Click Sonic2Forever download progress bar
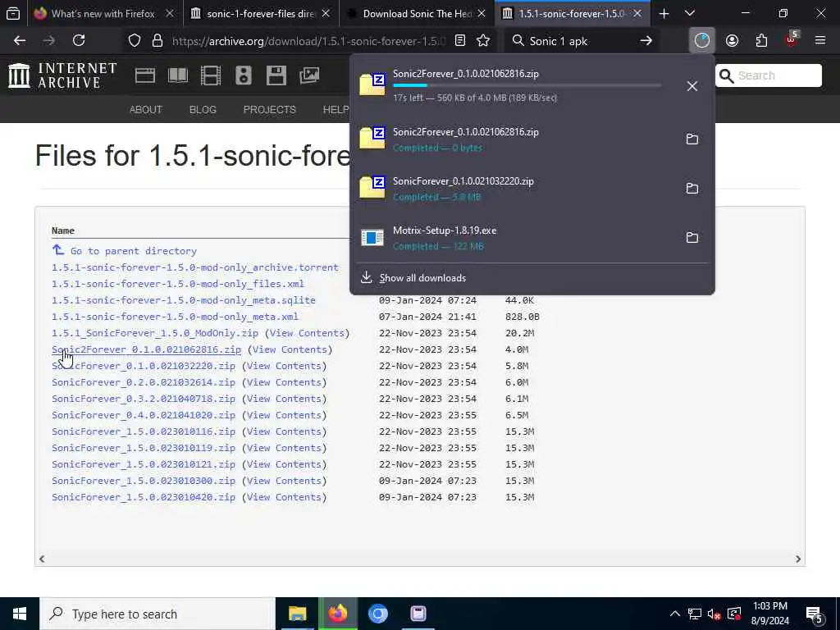Viewport: 840px width, 630px height. (527, 85)
